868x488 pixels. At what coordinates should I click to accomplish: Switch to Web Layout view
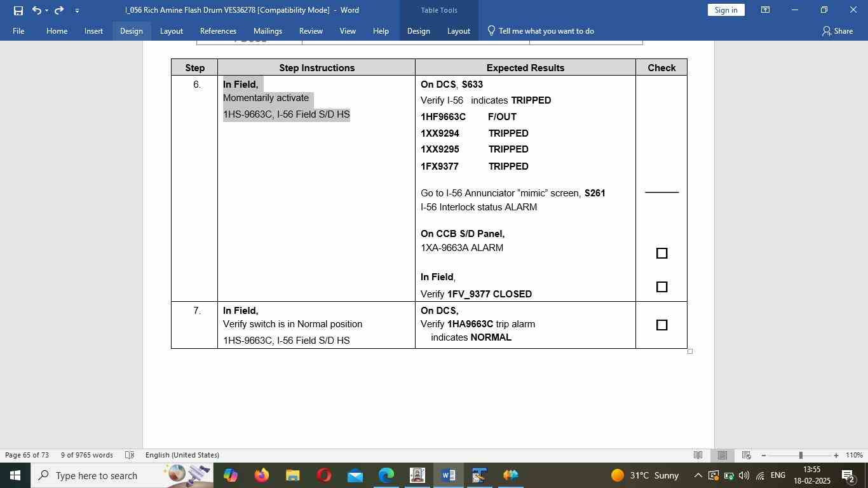click(x=747, y=455)
